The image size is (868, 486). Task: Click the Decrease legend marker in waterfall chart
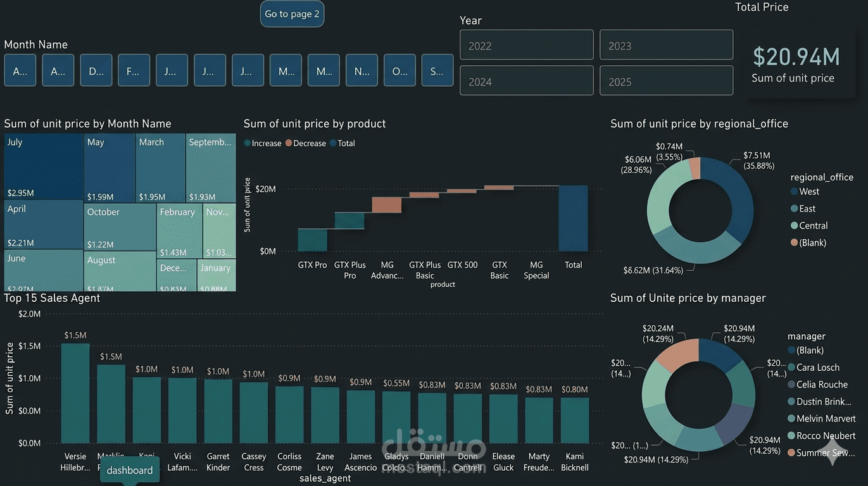(289, 144)
